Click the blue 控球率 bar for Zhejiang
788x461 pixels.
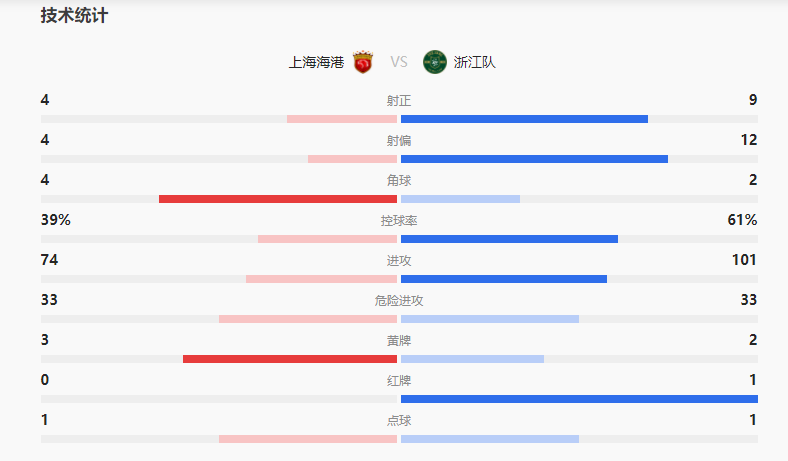509,239
